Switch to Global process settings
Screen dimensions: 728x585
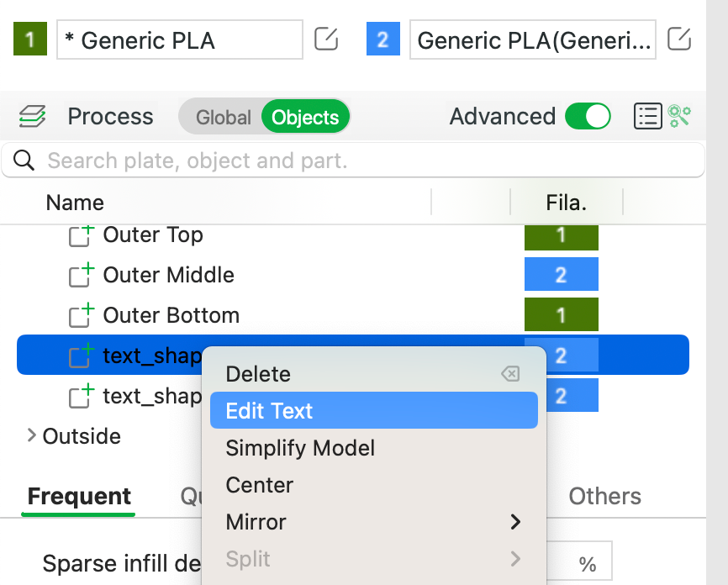(224, 117)
